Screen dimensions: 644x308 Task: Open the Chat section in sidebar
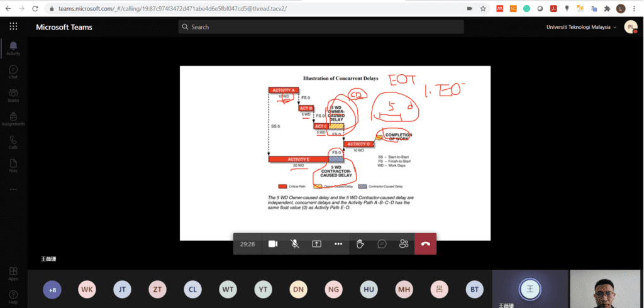[x=13, y=72]
